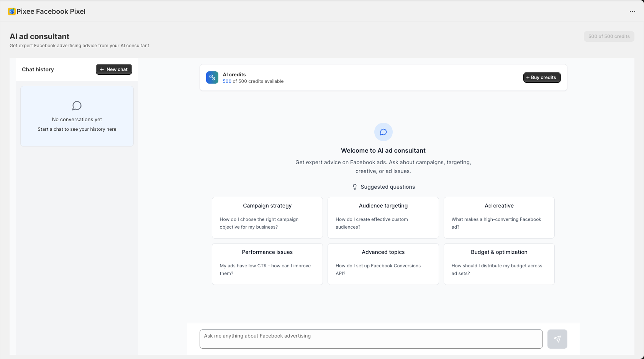Click the Chat history panel header
The image size is (644, 359).
pyautogui.click(x=38, y=69)
